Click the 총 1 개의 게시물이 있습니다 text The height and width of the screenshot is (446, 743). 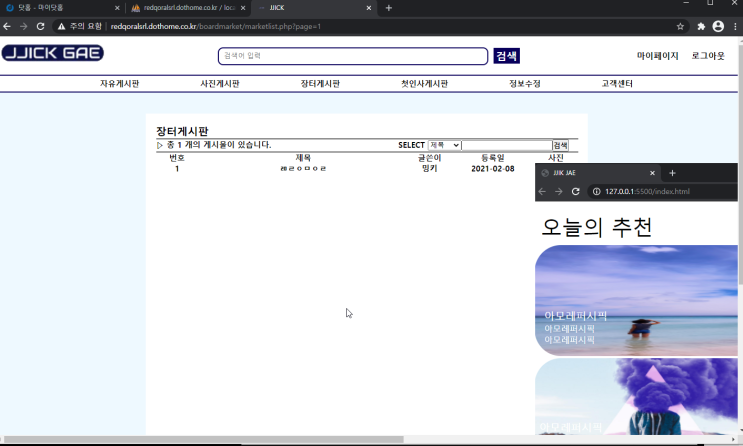coord(219,145)
